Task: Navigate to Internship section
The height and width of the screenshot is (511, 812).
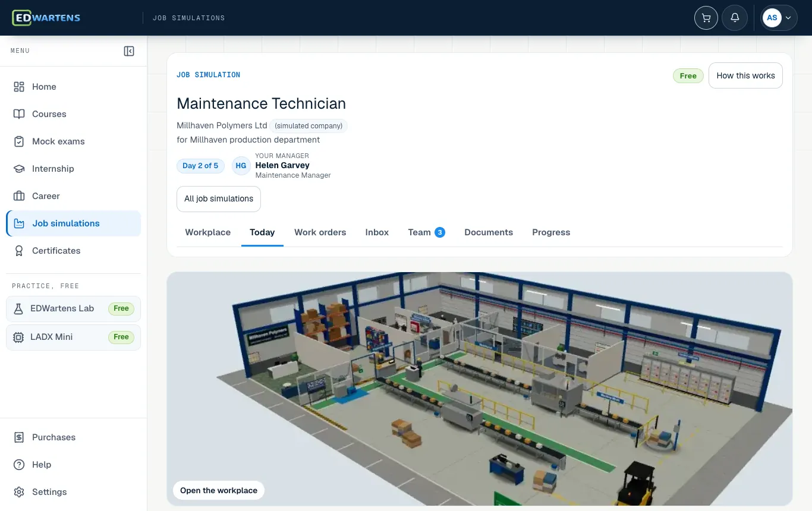Action: point(74,169)
